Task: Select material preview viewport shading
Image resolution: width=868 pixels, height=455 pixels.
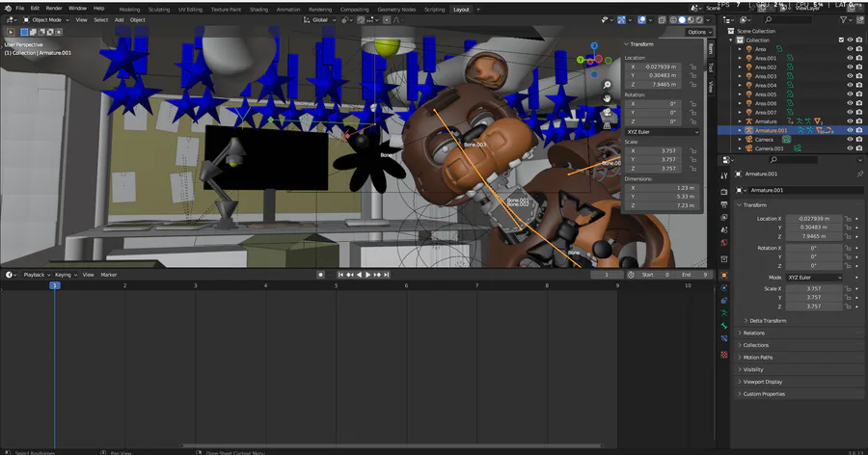Action: click(x=691, y=20)
